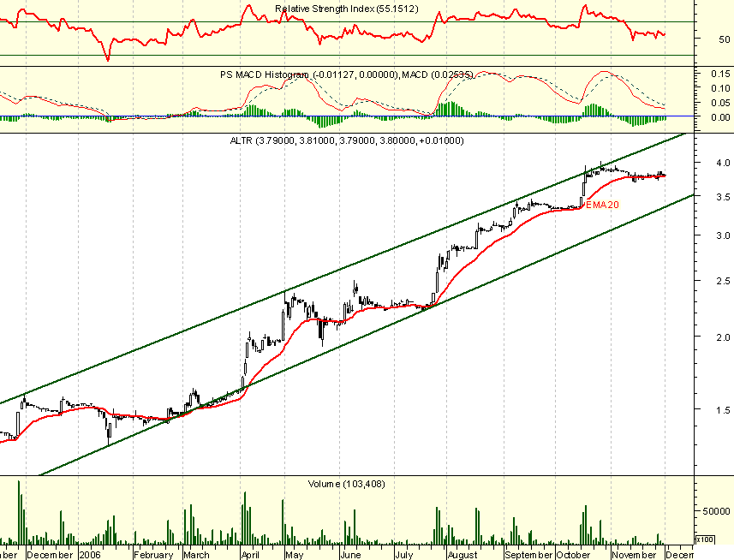This screenshot has height=560, width=734.
Task: Click the ALTR price header text
Action: [x=347, y=140]
